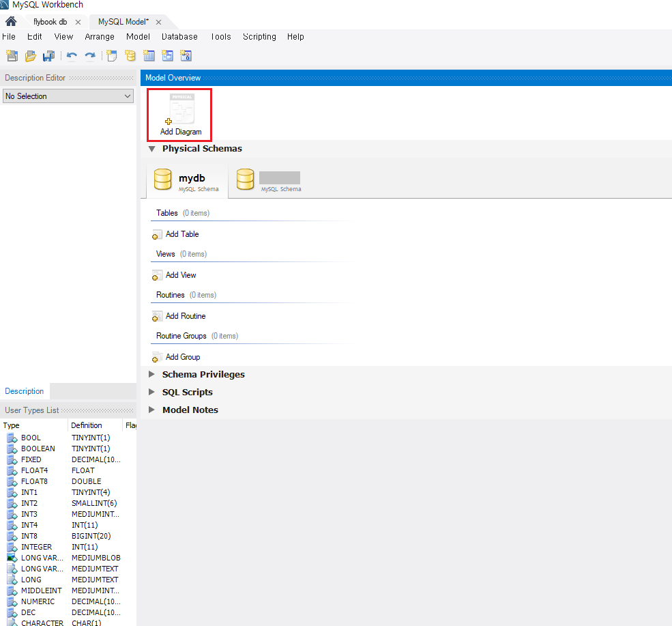Select the LONG user type row
The image size is (672, 626).
pos(69,580)
